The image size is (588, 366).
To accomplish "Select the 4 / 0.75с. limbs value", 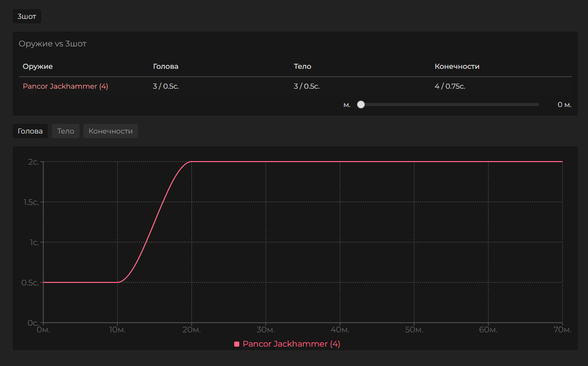I will click(450, 86).
